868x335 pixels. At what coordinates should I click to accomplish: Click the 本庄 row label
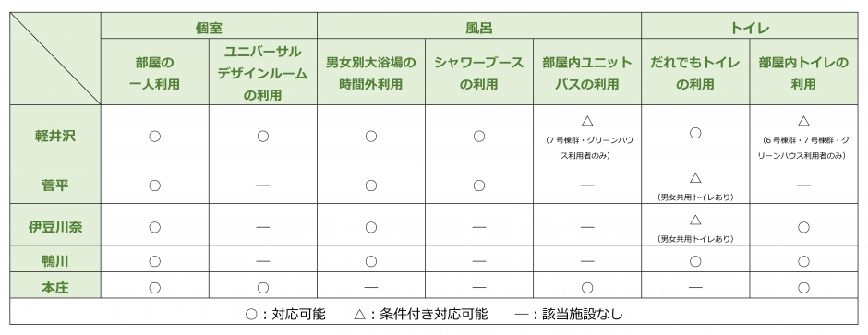click(55, 288)
